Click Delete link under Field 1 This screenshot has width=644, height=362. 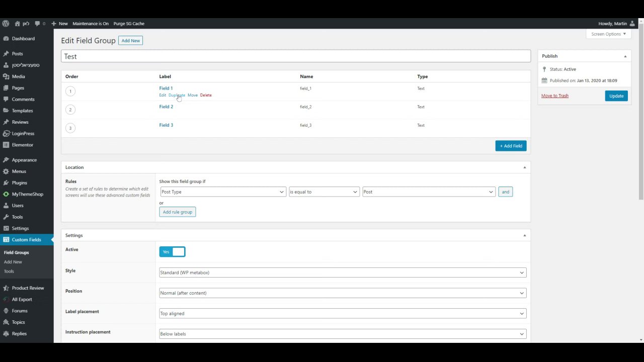206,95
